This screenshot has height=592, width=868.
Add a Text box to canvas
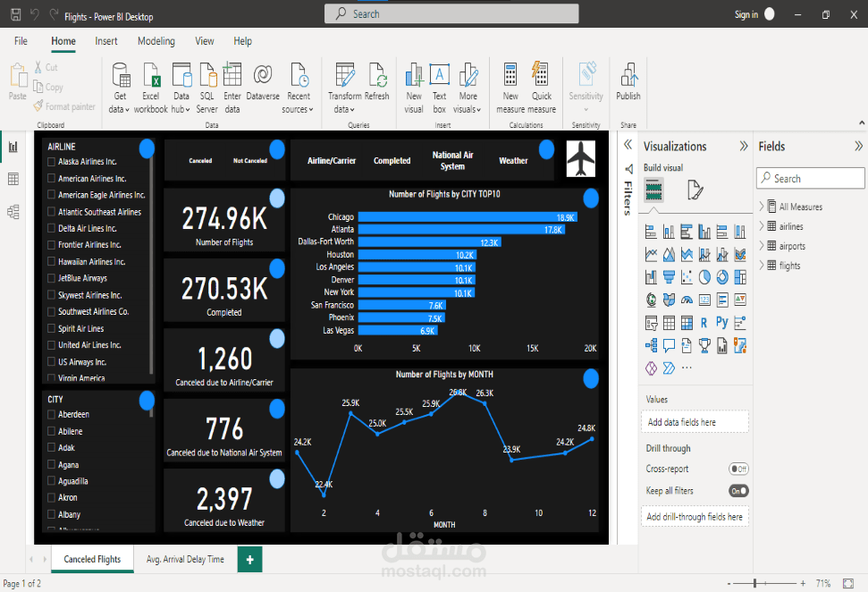tap(440, 88)
